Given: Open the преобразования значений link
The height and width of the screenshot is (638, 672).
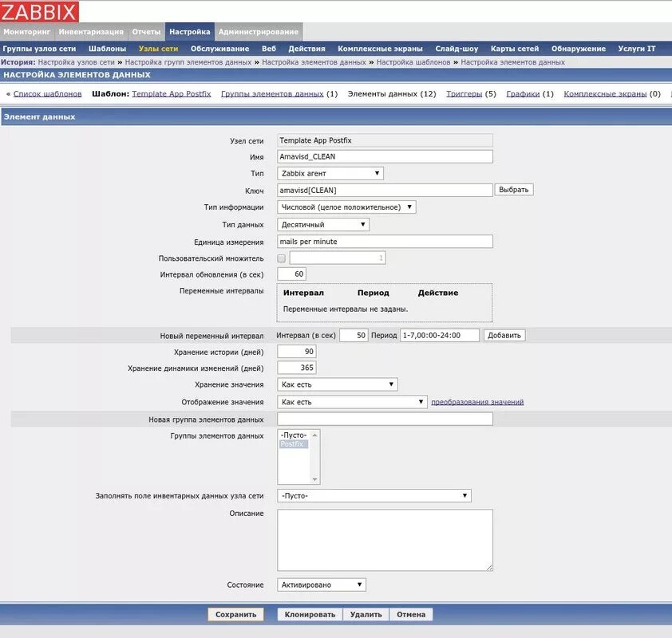Looking at the screenshot, I should 477,402.
